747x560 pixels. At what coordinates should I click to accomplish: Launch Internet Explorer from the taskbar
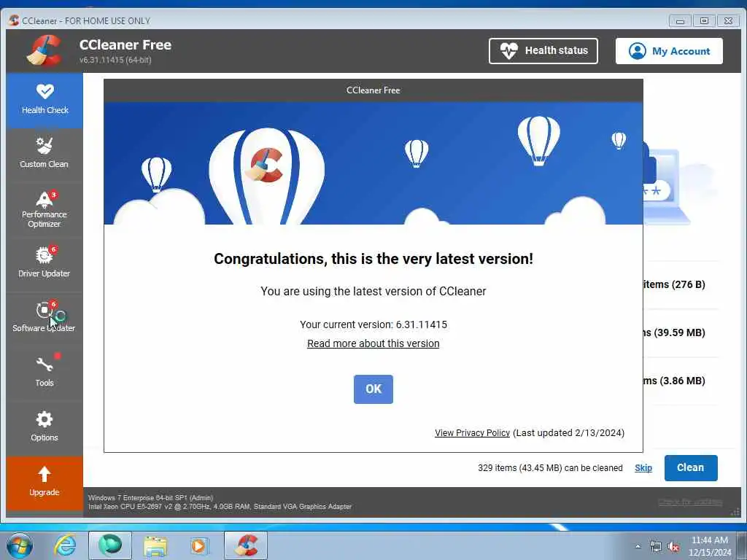(65, 545)
